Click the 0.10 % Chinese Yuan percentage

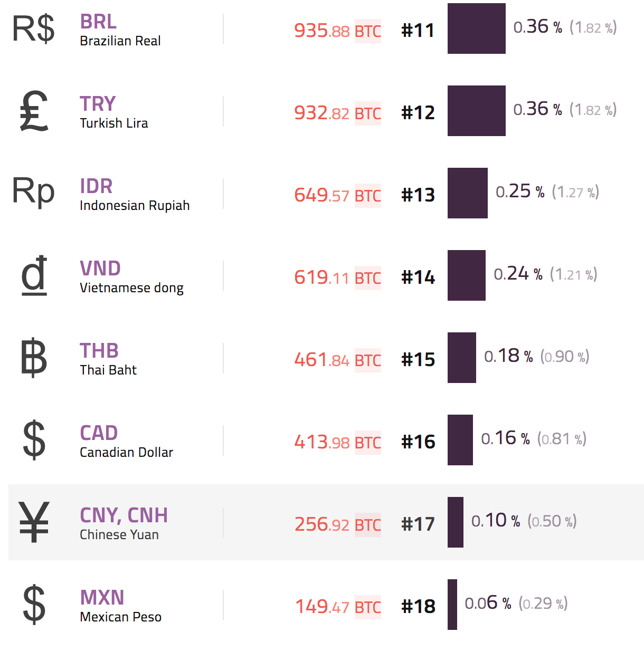[x=495, y=521]
